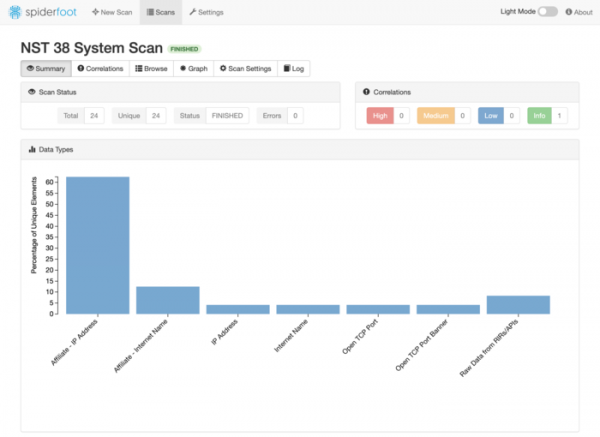Open the New Scan page
This screenshot has height=437, width=600.
coord(110,12)
